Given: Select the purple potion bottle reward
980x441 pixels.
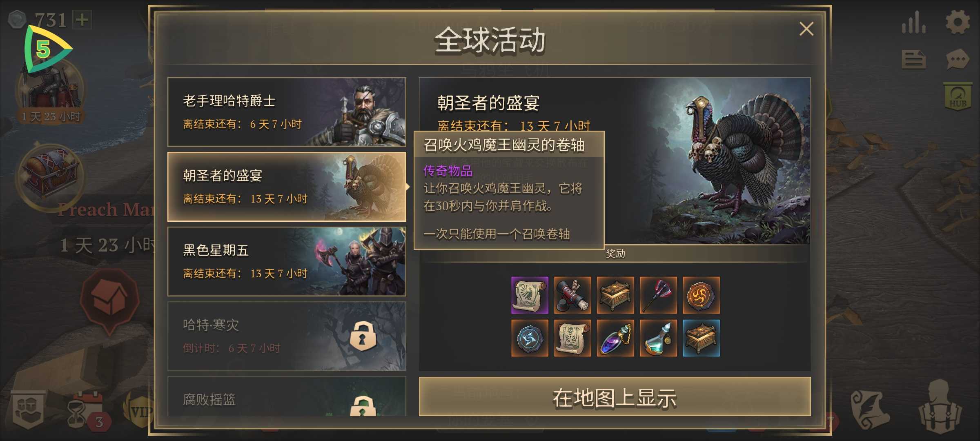Looking at the screenshot, I should pos(615,338).
